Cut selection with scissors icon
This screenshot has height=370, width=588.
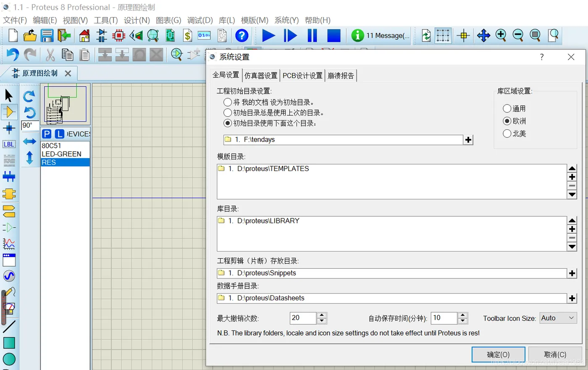coord(50,55)
